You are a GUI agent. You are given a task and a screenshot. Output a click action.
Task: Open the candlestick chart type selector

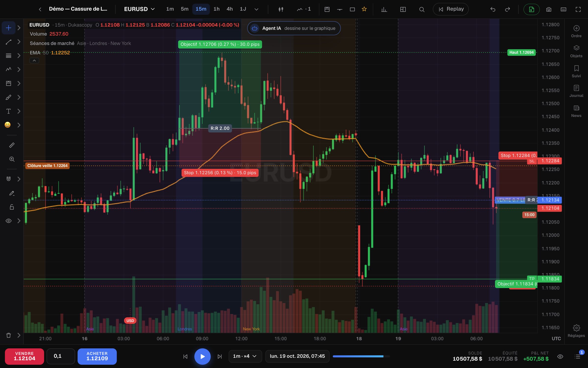point(281,9)
